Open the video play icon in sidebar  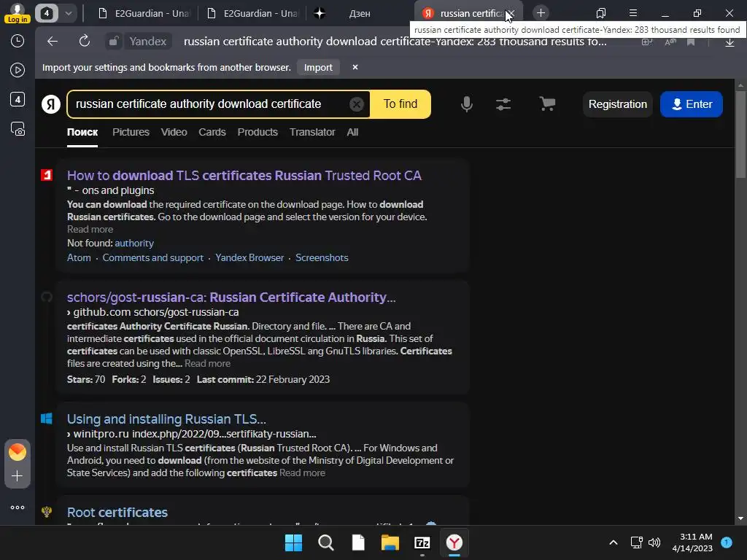pyautogui.click(x=18, y=70)
